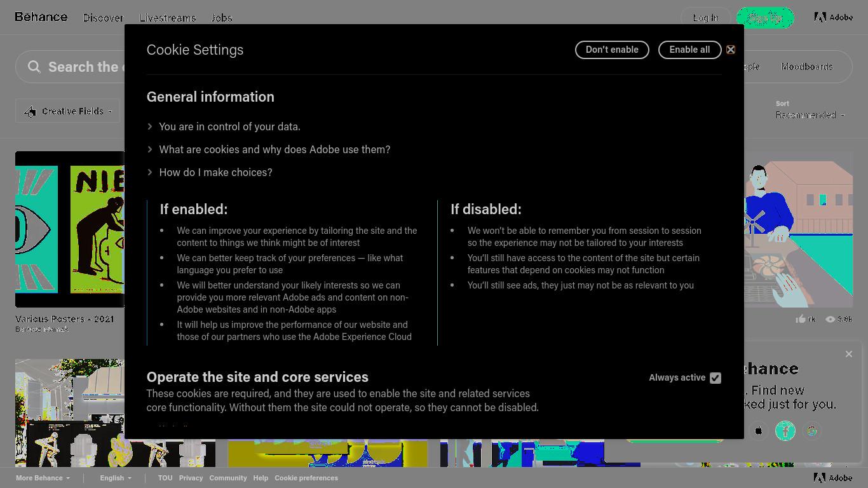Click the green Sign Up button

[765, 18]
